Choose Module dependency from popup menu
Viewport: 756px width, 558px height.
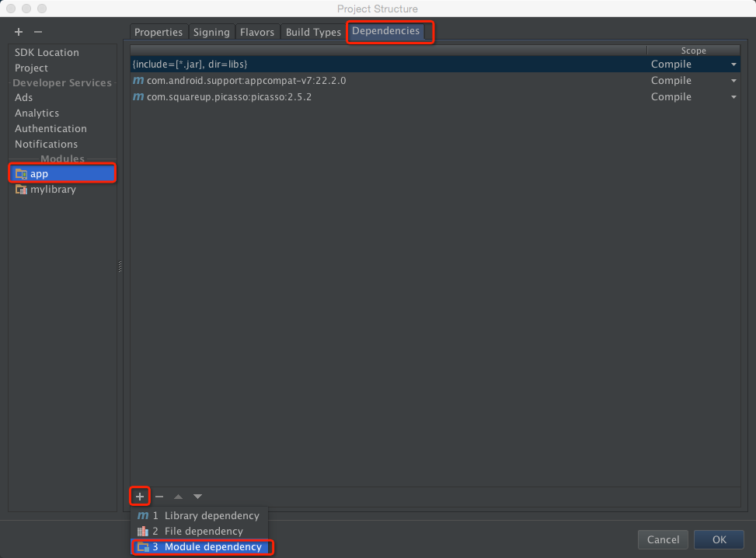(199, 547)
